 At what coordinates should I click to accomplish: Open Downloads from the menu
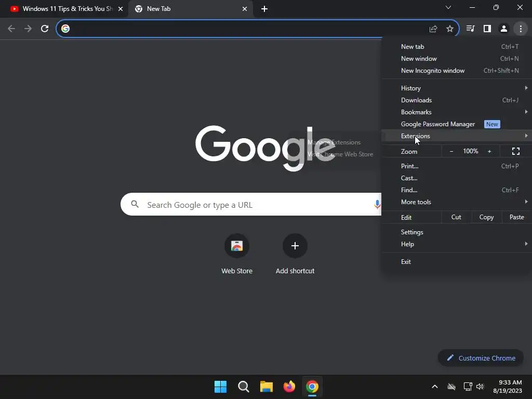tap(457, 100)
